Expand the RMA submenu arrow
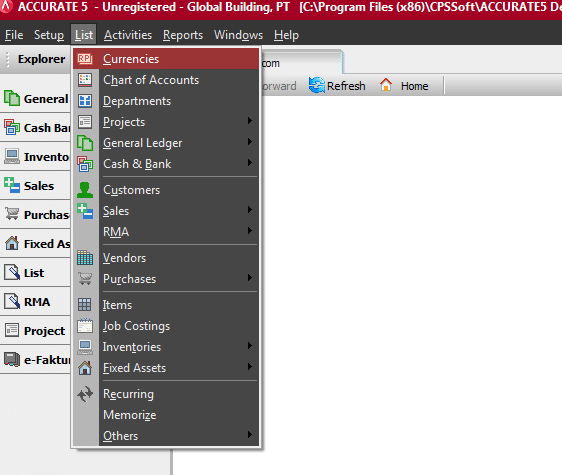This screenshot has width=562, height=475. 250,231
